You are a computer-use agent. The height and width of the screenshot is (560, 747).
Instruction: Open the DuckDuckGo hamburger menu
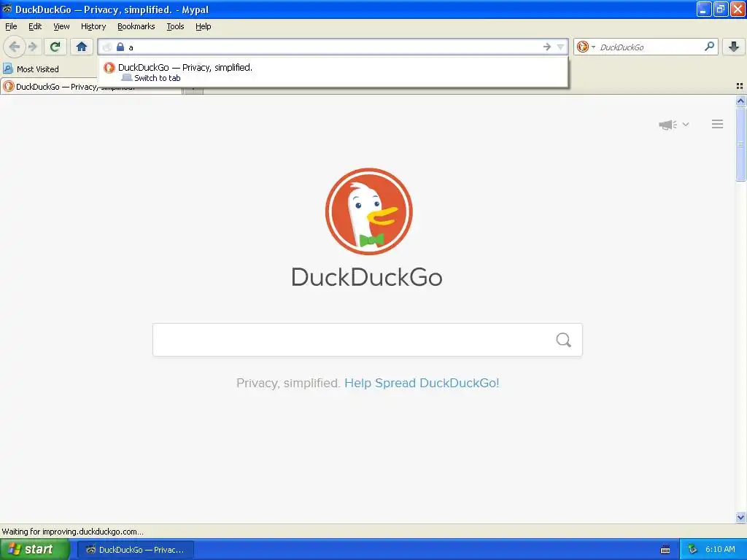tap(718, 124)
